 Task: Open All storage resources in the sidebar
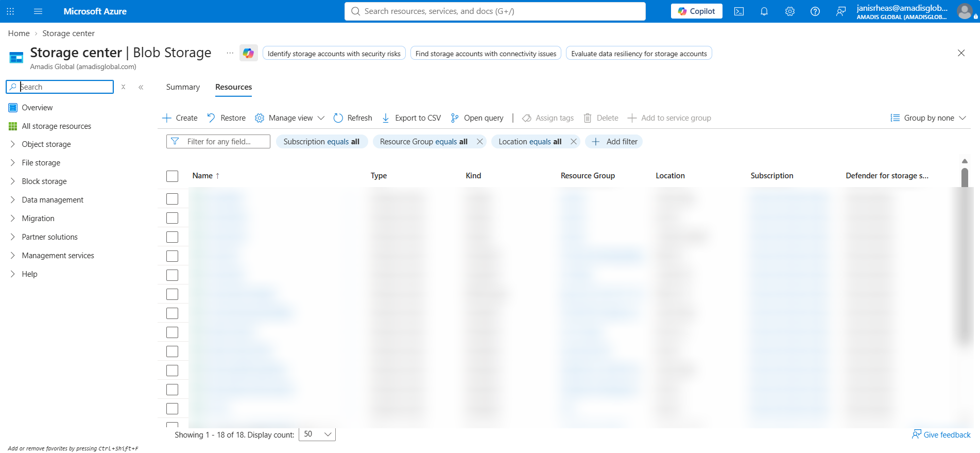click(56, 126)
